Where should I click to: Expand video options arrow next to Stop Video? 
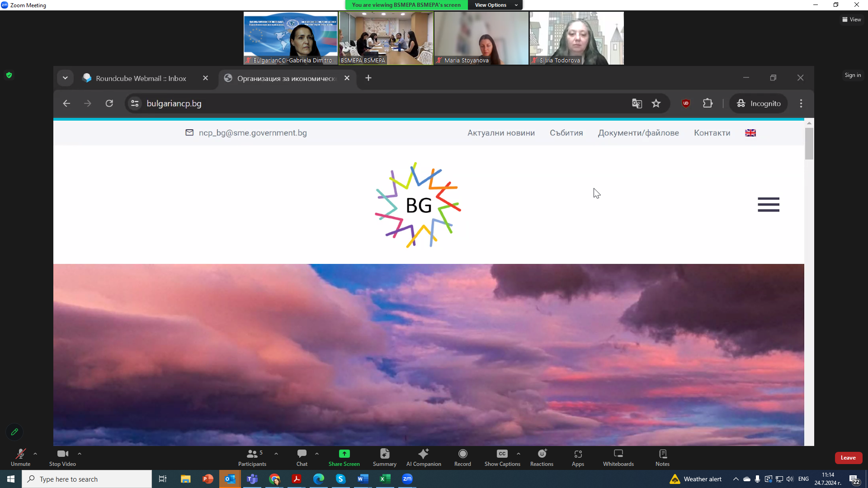tap(80, 454)
